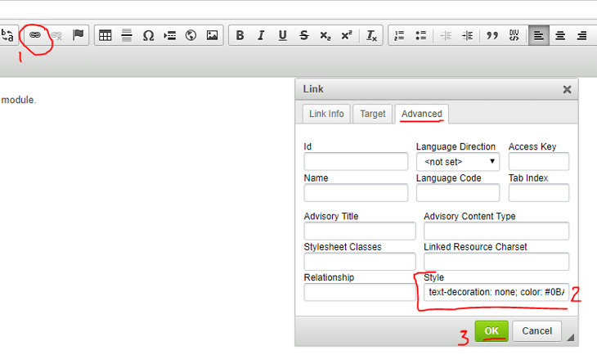The image size is (597, 364).
Task: Click the Unlink icon in toolbar
Action: pos(56,35)
